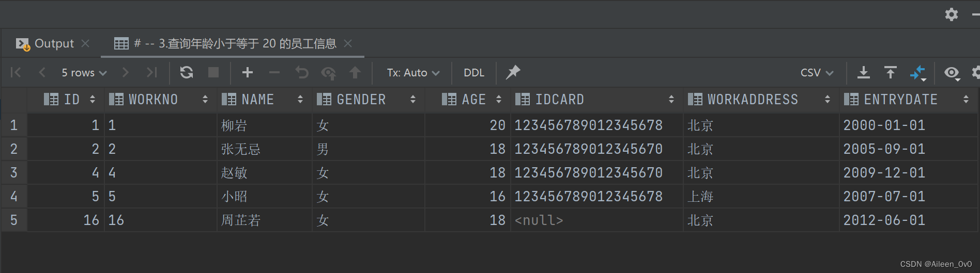Screen dimensions: 980x273
Task: Close the Output tab
Action: (x=86, y=43)
